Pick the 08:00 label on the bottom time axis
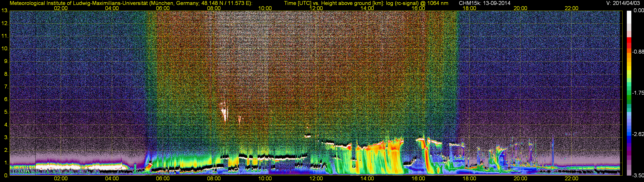Viewport: 644px width, 182px height. click(214, 179)
